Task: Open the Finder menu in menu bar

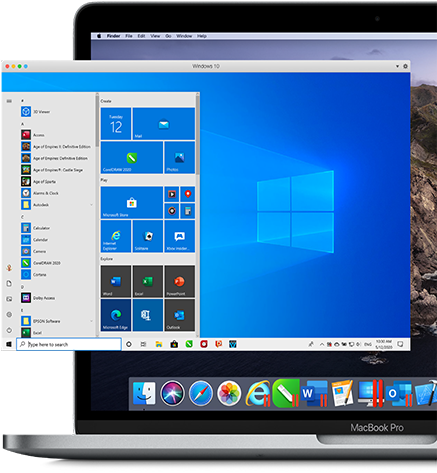Action: click(x=113, y=36)
